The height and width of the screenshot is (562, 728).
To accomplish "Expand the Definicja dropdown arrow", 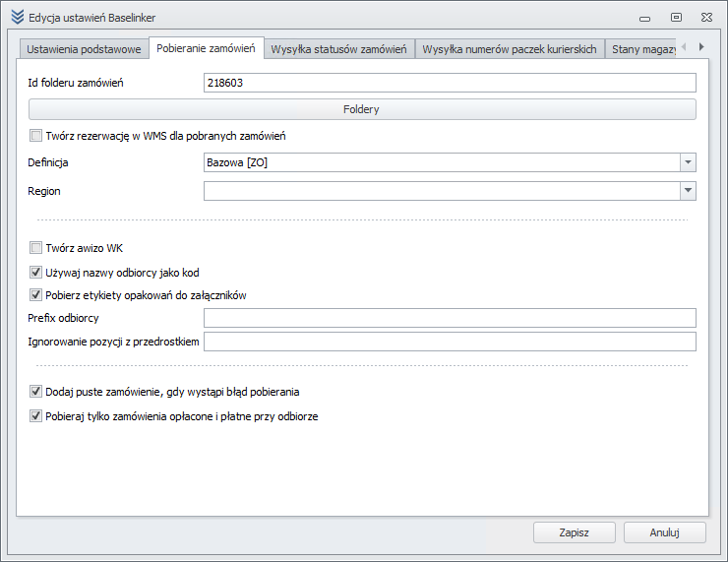I will click(688, 162).
